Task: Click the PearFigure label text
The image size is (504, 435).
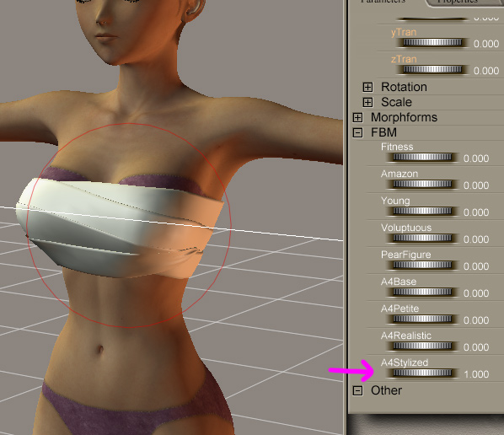Action: point(406,255)
